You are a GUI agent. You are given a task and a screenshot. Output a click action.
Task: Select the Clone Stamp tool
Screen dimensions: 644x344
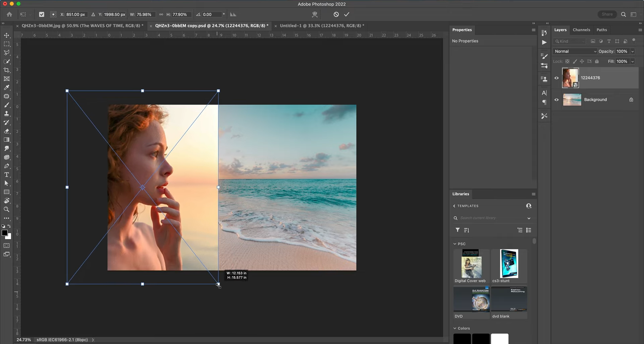tap(7, 114)
